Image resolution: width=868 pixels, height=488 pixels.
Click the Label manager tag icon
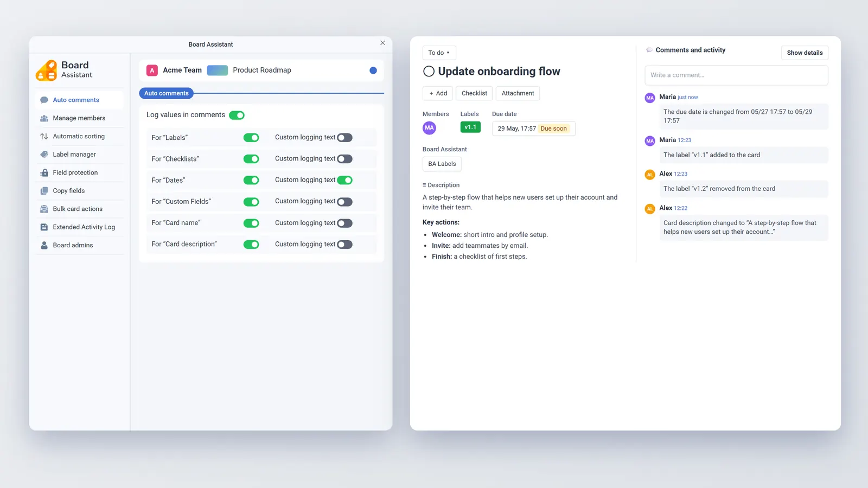click(x=44, y=155)
